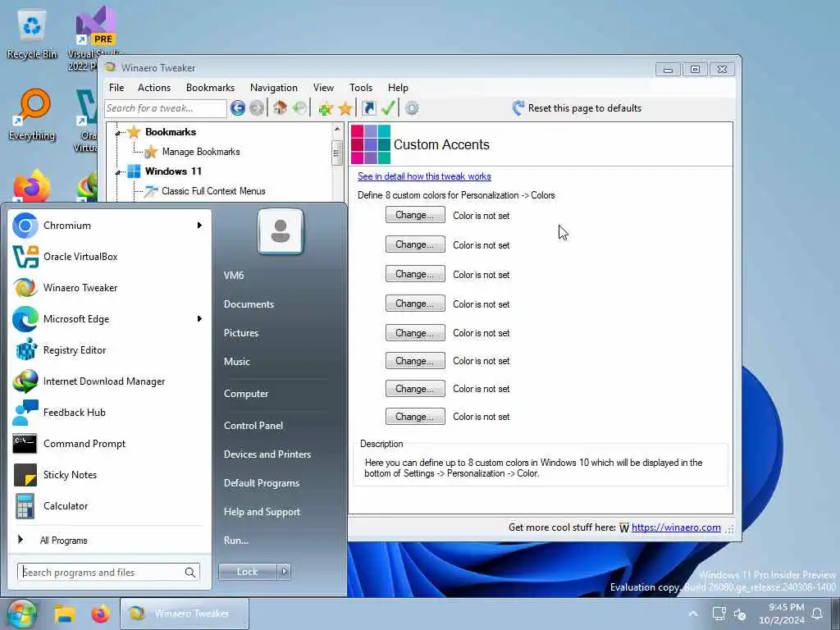This screenshot has height=630, width=840.
Task: Expand Microsoft Edge submenu arrow
Action: (x=199, y=319)
